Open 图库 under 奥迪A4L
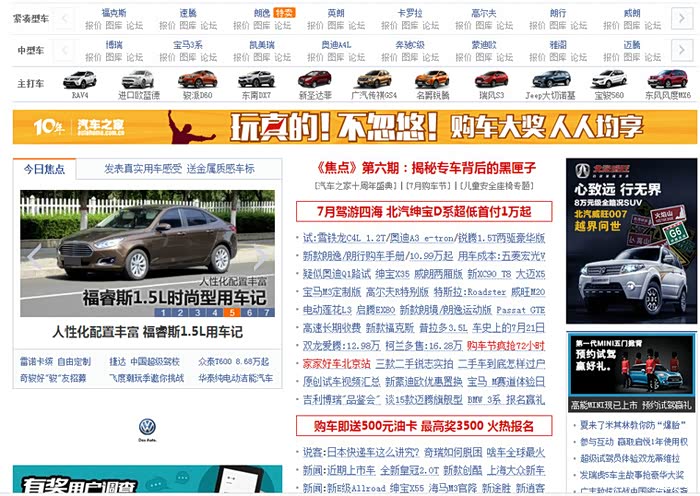This screenshot has height=496, width=700. [336, 57]
